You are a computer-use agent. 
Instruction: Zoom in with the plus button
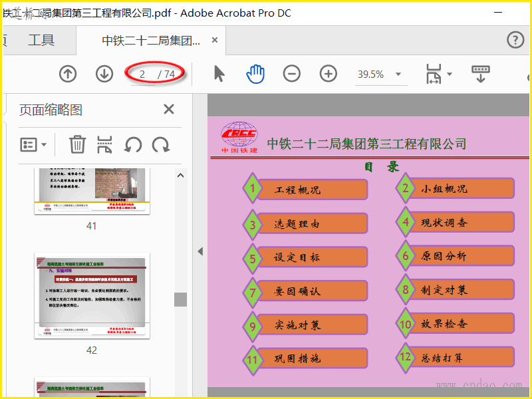tap(329, 74)
